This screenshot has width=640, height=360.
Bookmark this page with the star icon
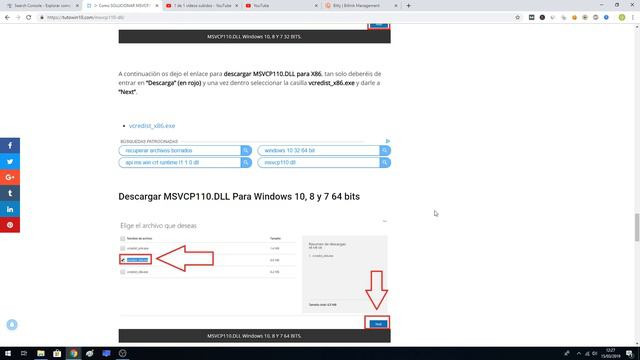click(518, 18)
